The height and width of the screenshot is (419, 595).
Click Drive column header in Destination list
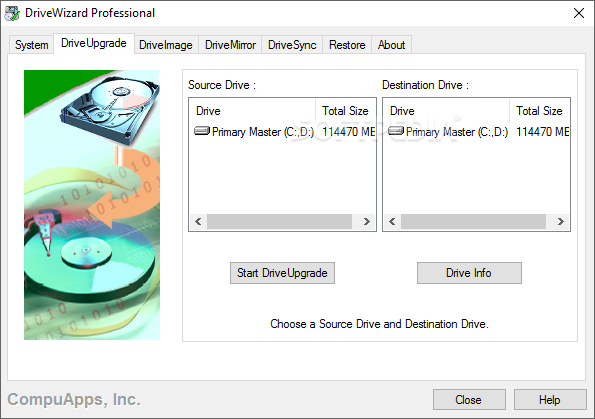tap(446, 111)
